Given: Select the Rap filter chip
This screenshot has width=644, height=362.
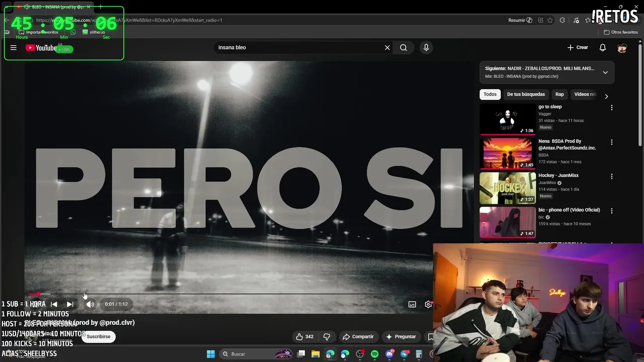Looking at the screenshot, I should [559, 95].
